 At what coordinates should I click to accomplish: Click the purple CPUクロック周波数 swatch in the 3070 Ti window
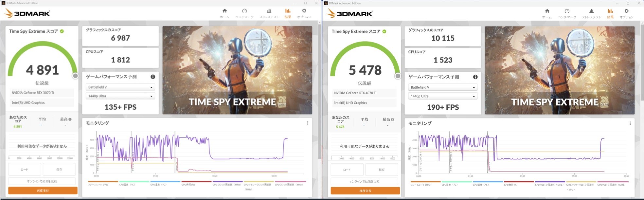pyautogui.click(x=227, y=181)
